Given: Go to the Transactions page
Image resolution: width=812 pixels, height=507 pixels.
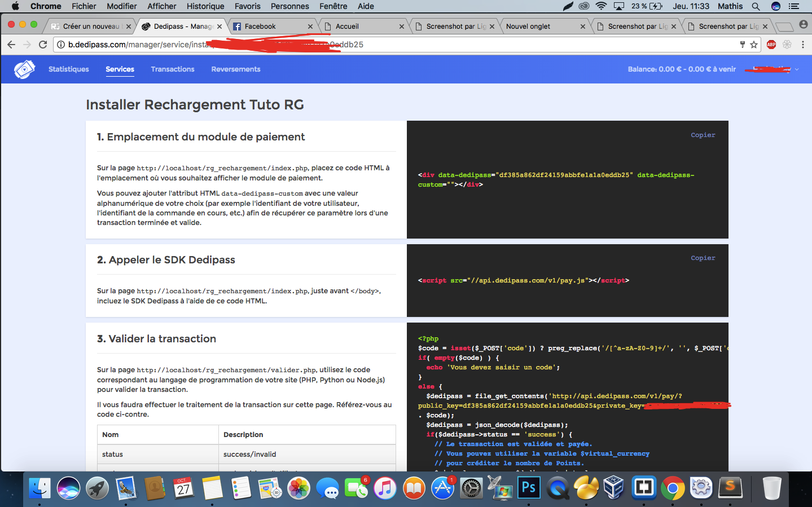Looking at the screenshot, I should pyautogui.click(x=173, y=69).
